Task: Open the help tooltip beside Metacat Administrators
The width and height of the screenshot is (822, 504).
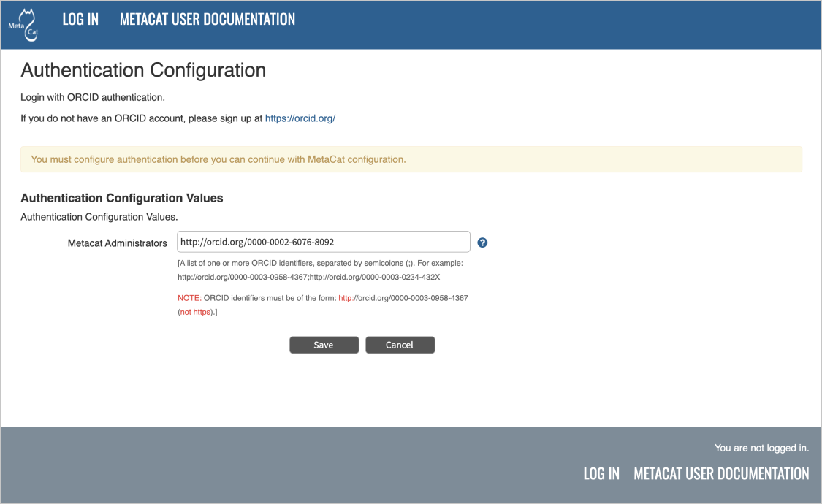Action: click(x=482, y=242)
